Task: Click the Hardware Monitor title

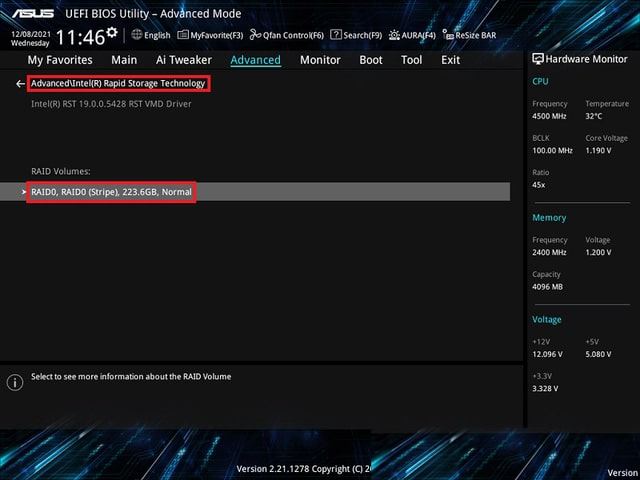Action: tap(586, 59)
